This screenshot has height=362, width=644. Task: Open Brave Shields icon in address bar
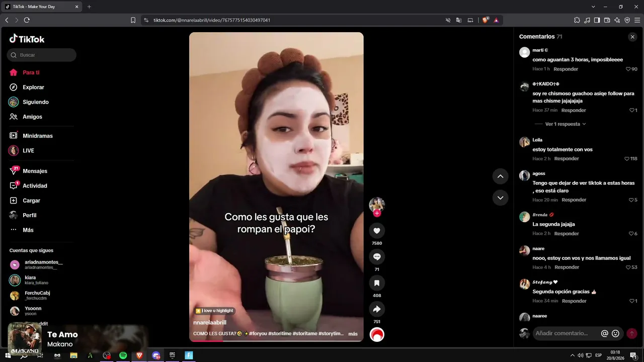485,20
